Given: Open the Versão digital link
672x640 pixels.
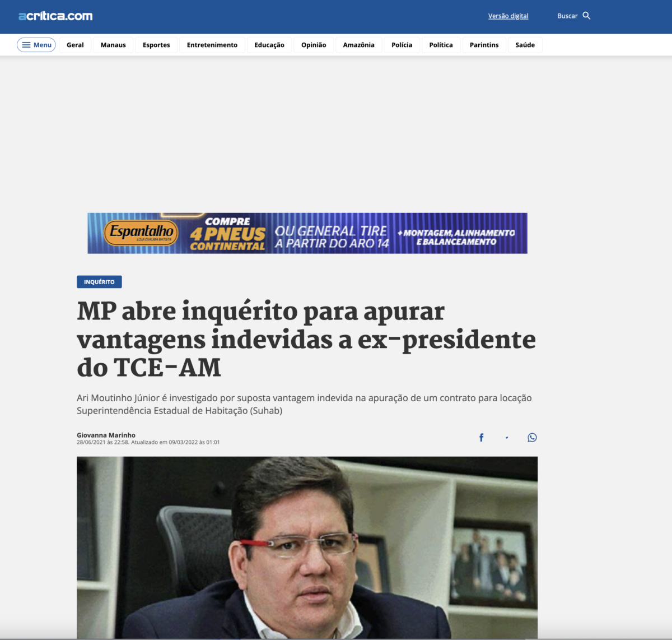Looking at the screenshot, I should pyautogui.click(x=508, y=16).
